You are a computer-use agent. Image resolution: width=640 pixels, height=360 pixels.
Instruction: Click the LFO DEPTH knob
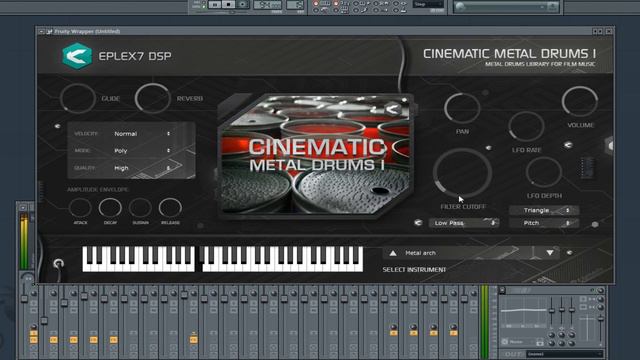point(544,172)
